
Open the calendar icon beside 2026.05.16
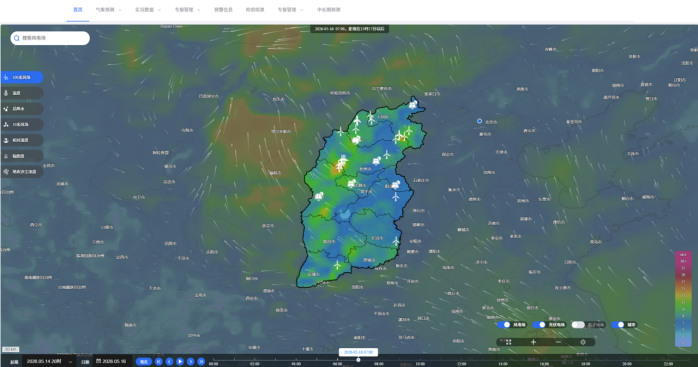98,361
